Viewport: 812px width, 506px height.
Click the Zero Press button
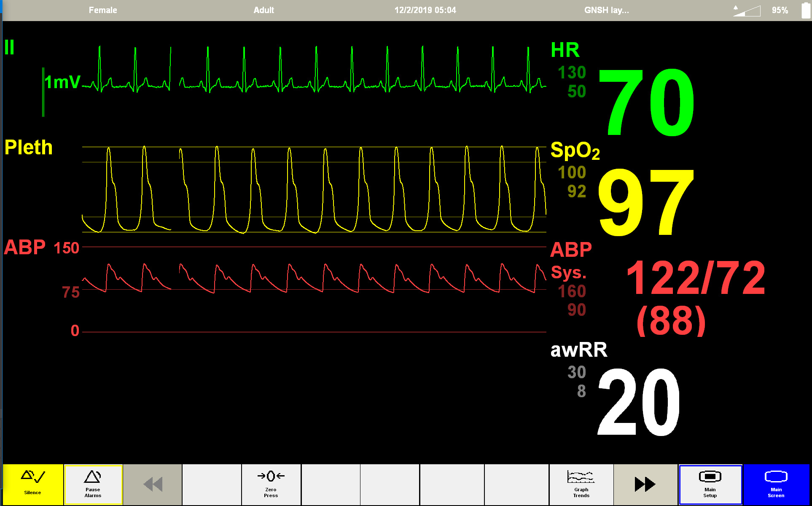pos(271,484)
